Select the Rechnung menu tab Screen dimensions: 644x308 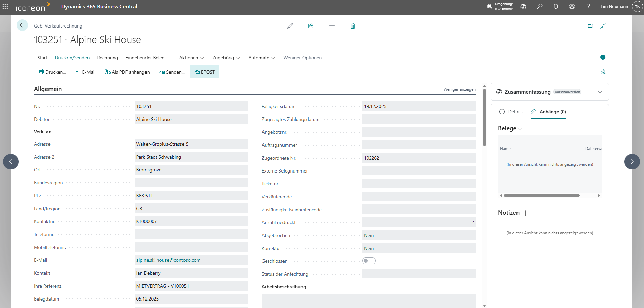108,58
